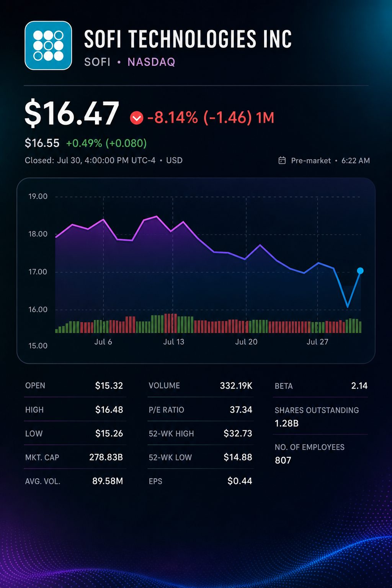Screen dimensions: 392x588
Task: Click the blue end-point dot on the chart line
Action: [360, 271]
